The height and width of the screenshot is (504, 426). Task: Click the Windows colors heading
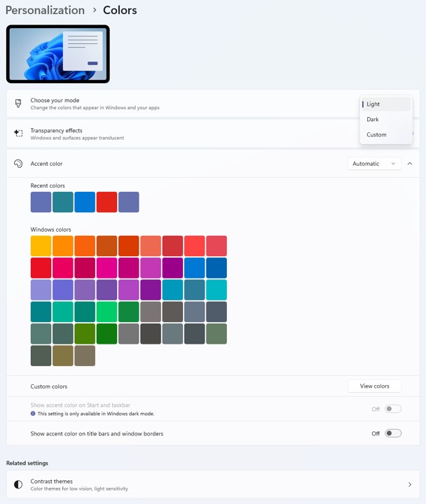(x=51, y=230)
